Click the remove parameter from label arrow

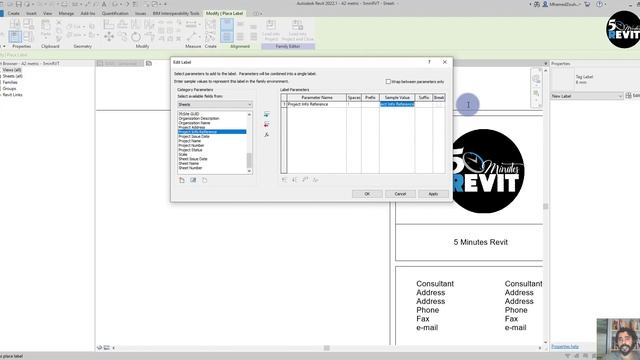(x=267, y=124)
